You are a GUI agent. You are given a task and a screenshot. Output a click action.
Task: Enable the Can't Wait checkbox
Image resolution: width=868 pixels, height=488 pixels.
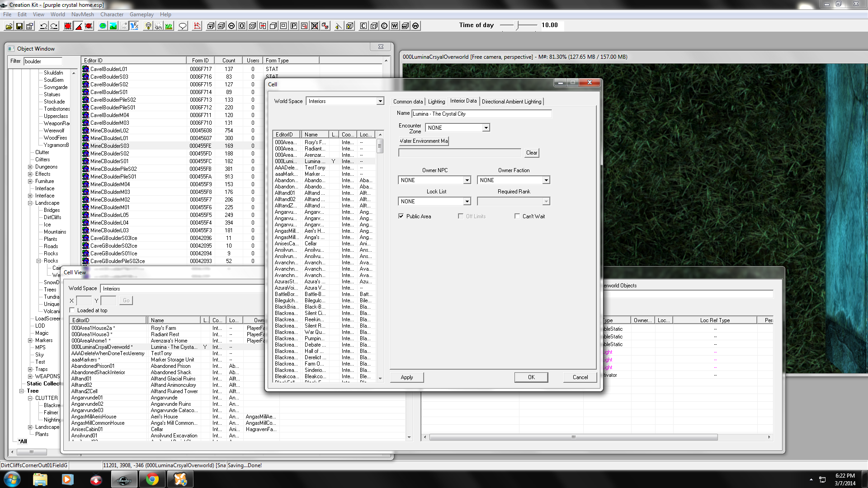tap(517, 216)
